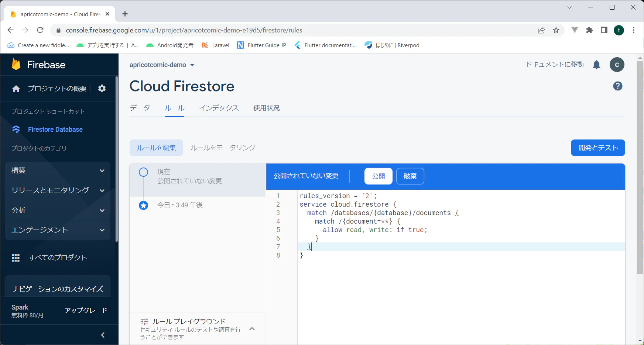Open the ドキュメントに移動 link

point(555,65)
